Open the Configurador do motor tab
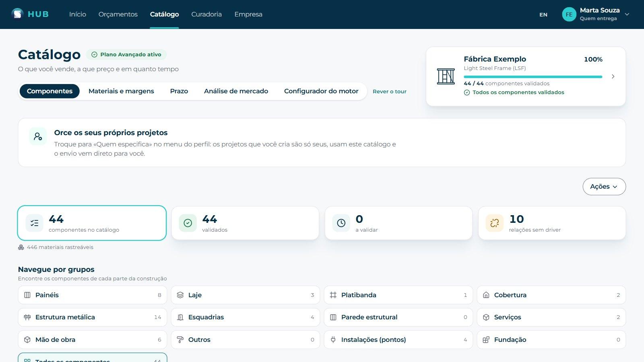The image size is (644, 362). [321, 91]
